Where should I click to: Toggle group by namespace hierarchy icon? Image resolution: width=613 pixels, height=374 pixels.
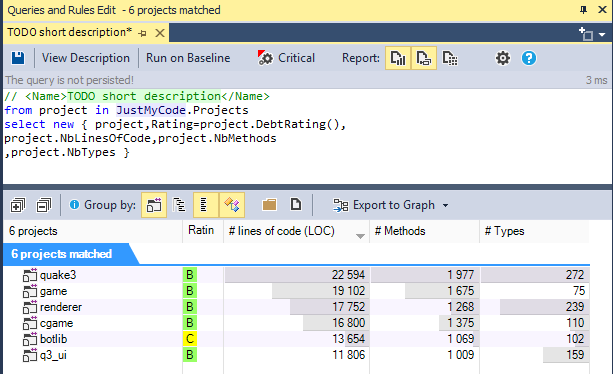pyautogui.click(x=179, y=205)
